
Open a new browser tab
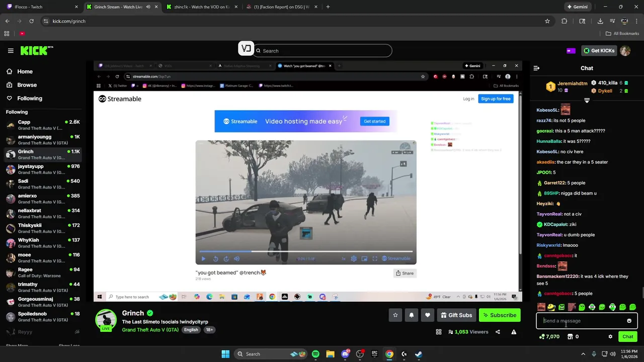click(328, 7)
